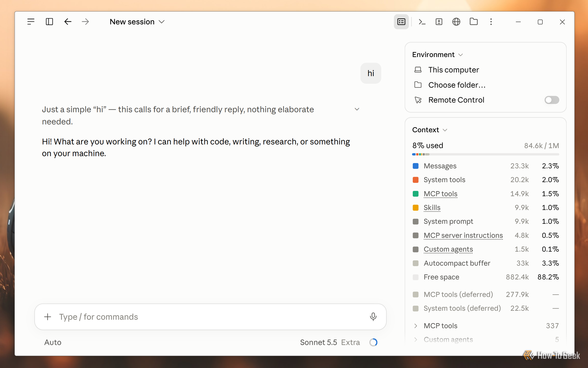Open the underlined Custom agents link
588x368 pixels.
pyautogui.click(x=448, y=249)
